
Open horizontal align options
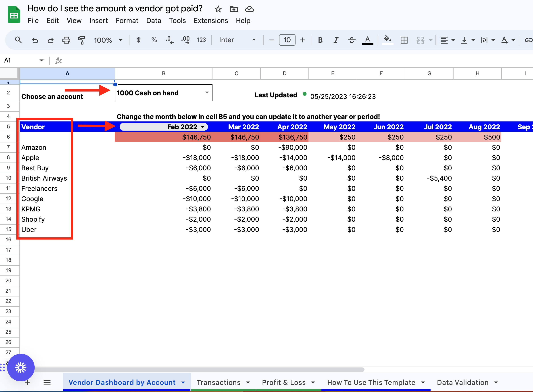(x=447, y=40)
